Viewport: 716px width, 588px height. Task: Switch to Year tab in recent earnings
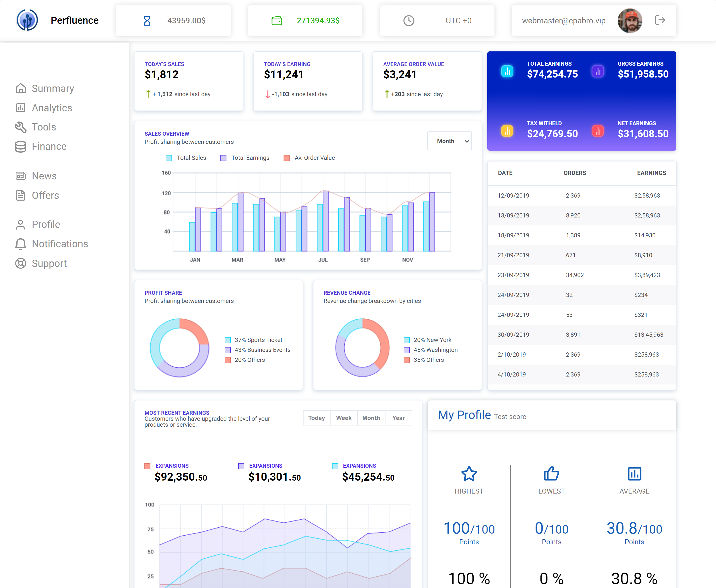[399, 418]
